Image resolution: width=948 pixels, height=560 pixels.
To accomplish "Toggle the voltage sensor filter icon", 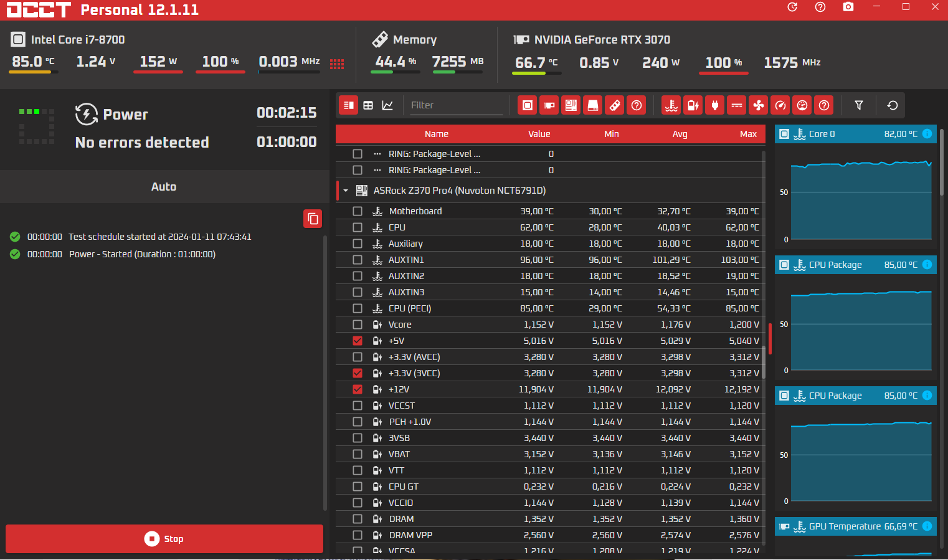I will coord(693,105).
